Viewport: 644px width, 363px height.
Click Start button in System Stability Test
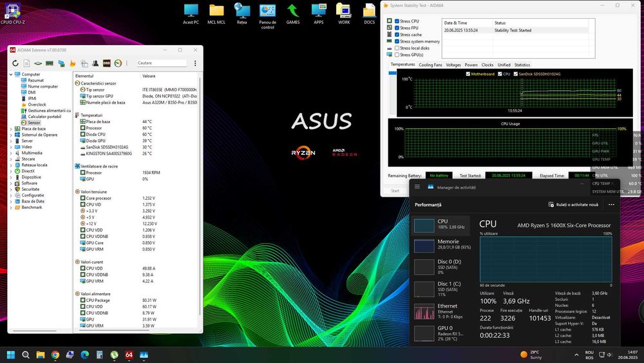click(395, 191)
